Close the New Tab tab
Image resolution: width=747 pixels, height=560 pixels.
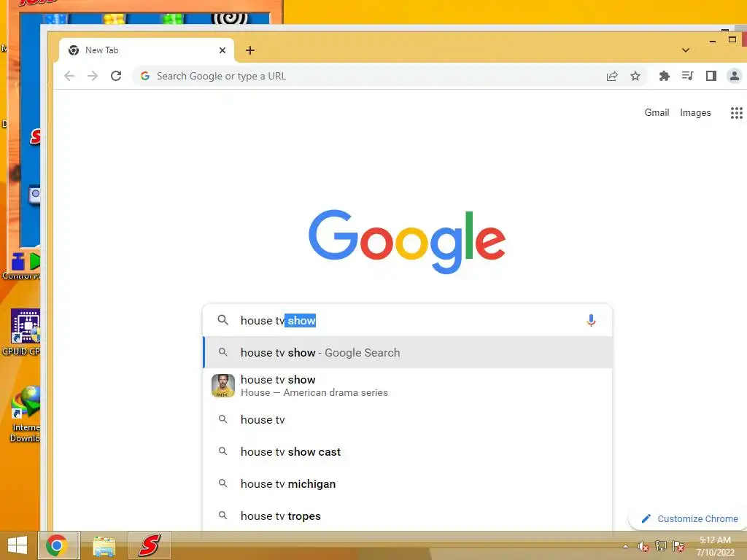click(x=222, y=50)
